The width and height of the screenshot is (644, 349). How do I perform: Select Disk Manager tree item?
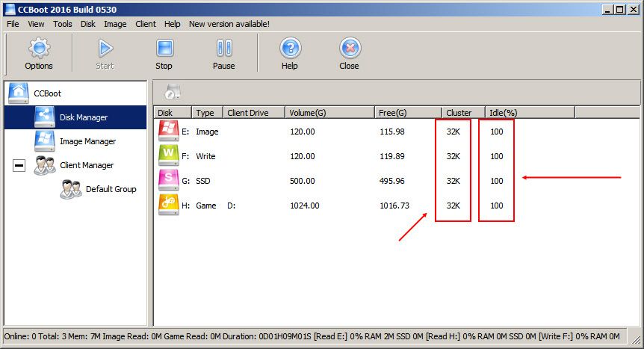pos(84,117)
